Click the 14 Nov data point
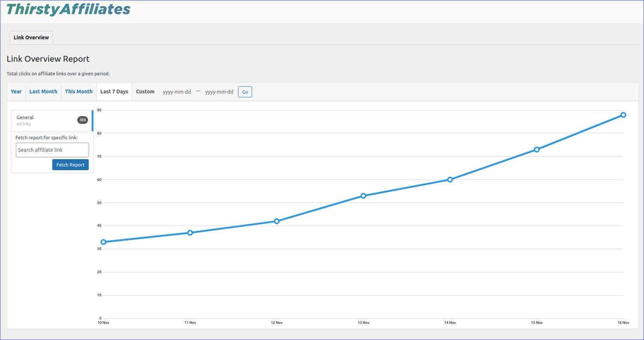Screen dimensions: 644x340 click(450, 180)
